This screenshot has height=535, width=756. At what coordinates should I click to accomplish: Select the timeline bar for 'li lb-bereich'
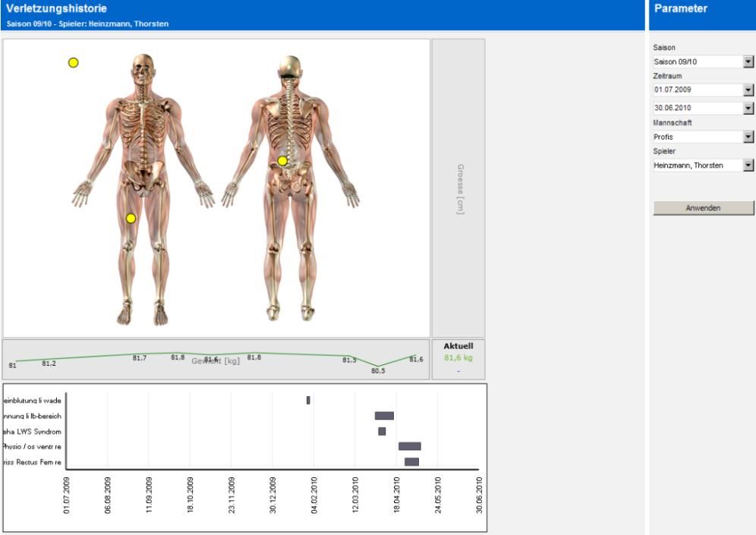pyautogui.click(x=384, y=415)
